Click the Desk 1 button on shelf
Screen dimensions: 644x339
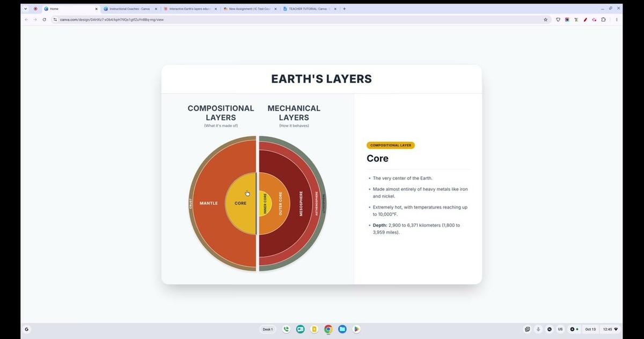click(267, 329)
